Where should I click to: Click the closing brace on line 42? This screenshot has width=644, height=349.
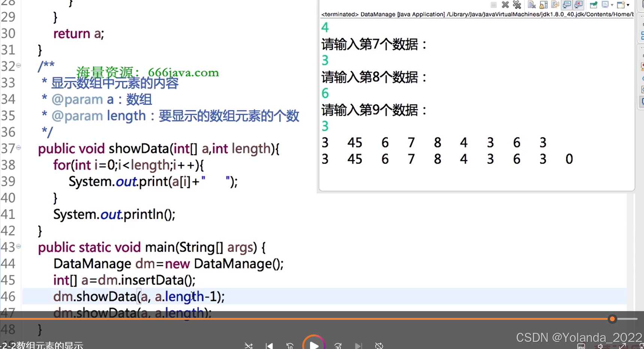click(x=40, y=231)
